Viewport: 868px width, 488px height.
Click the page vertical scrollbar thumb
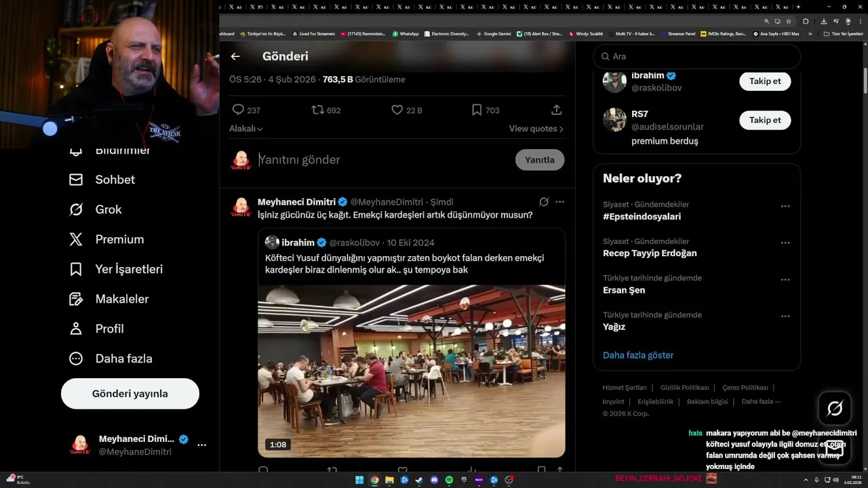(865, 80)
